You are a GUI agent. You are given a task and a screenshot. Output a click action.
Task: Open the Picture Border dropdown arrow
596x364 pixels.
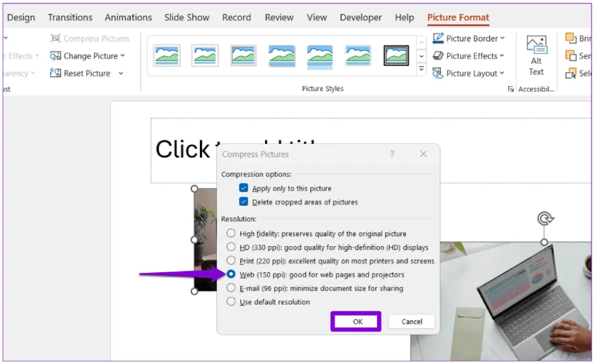point(503,38)
